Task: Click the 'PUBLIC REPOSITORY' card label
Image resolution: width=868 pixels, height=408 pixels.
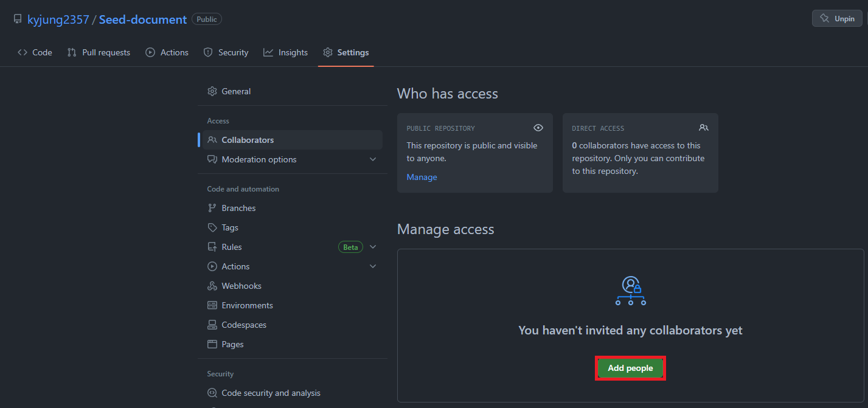Action: [x=441, y=128]
